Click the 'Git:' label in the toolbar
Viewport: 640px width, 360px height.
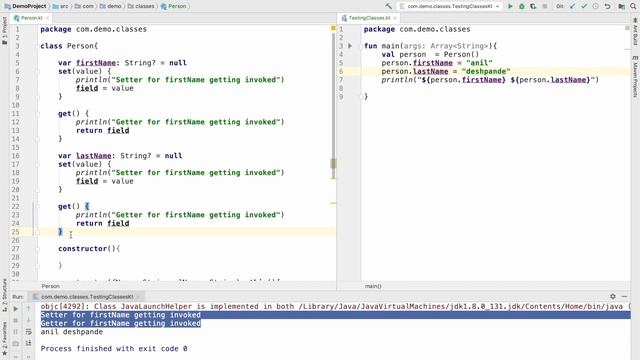click(x=560, y=6)
